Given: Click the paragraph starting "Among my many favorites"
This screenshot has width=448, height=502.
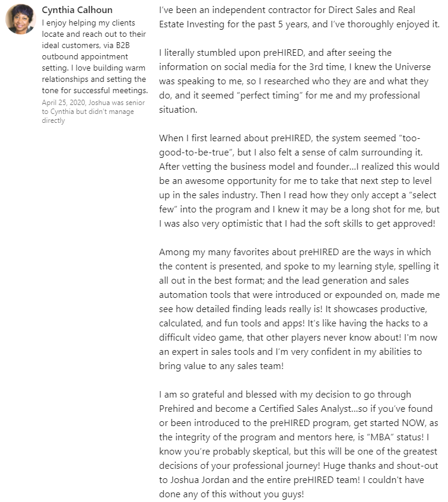Looking at the screenshot, I should (299, 309).
